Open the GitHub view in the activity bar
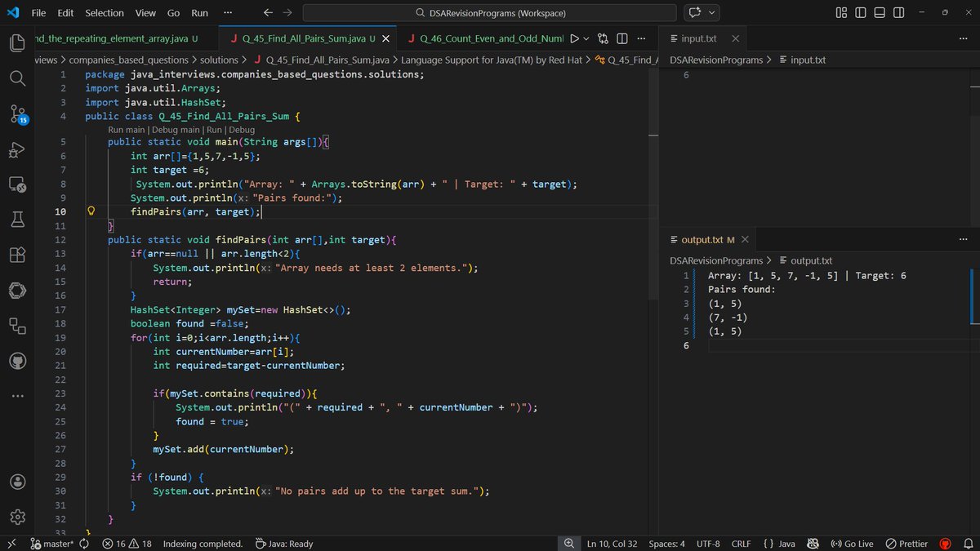This screenshot has width=980, height=551. [18, 361]
